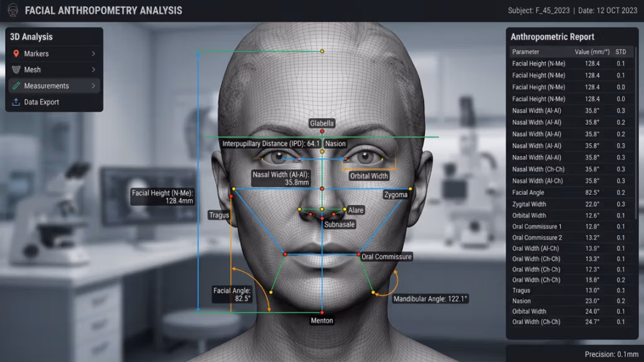Click the Markers pin icon

[x=16, y=54]
